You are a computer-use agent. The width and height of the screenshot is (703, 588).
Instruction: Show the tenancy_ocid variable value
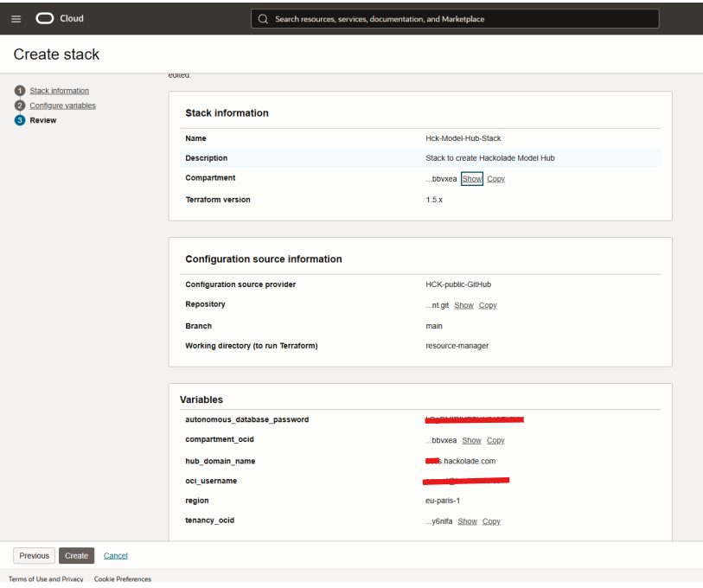tap(467, 521)
